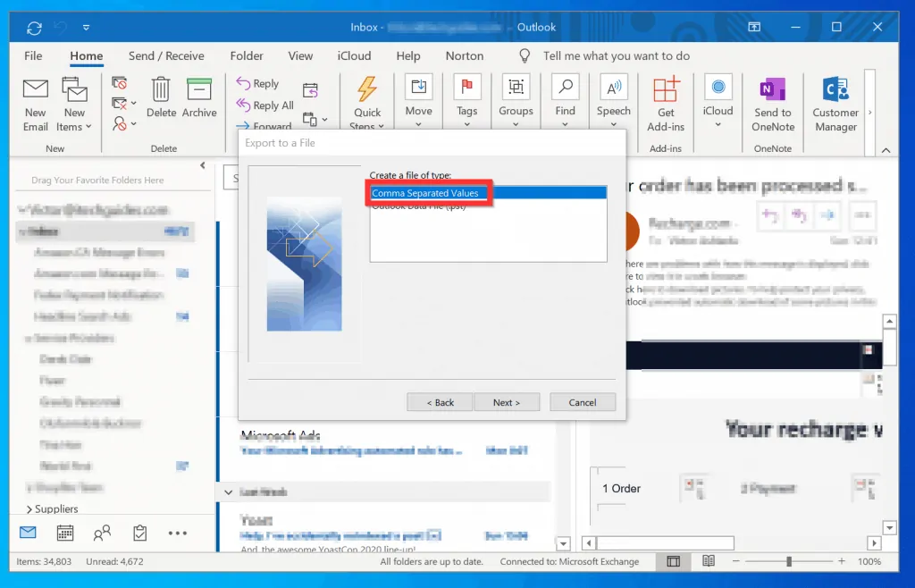This screenshot has width=915, height=588.
Task: Open the Tags flag menu
Action: [466, 101]
